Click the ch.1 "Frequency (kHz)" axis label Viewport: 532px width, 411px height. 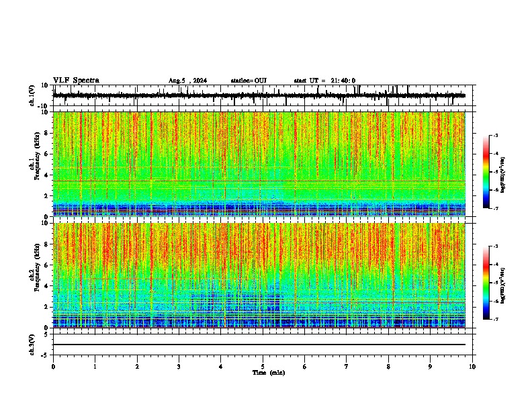[37, 156]
